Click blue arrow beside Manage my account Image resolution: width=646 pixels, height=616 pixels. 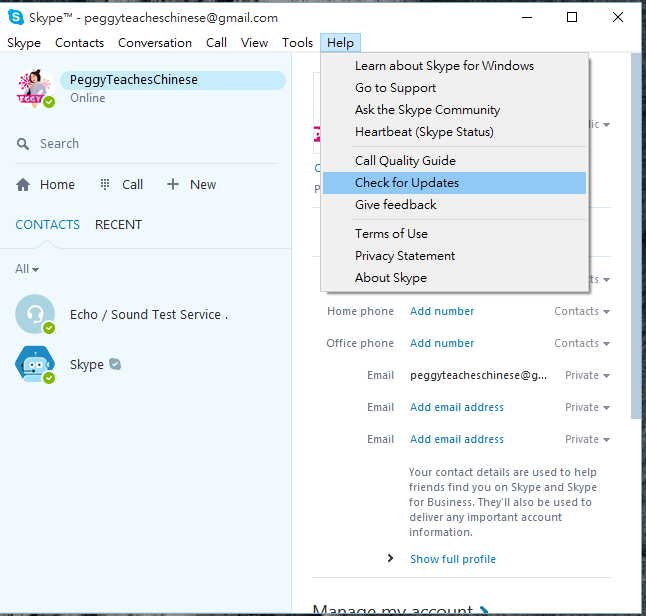pyautogui.click(x=484, y=610)
